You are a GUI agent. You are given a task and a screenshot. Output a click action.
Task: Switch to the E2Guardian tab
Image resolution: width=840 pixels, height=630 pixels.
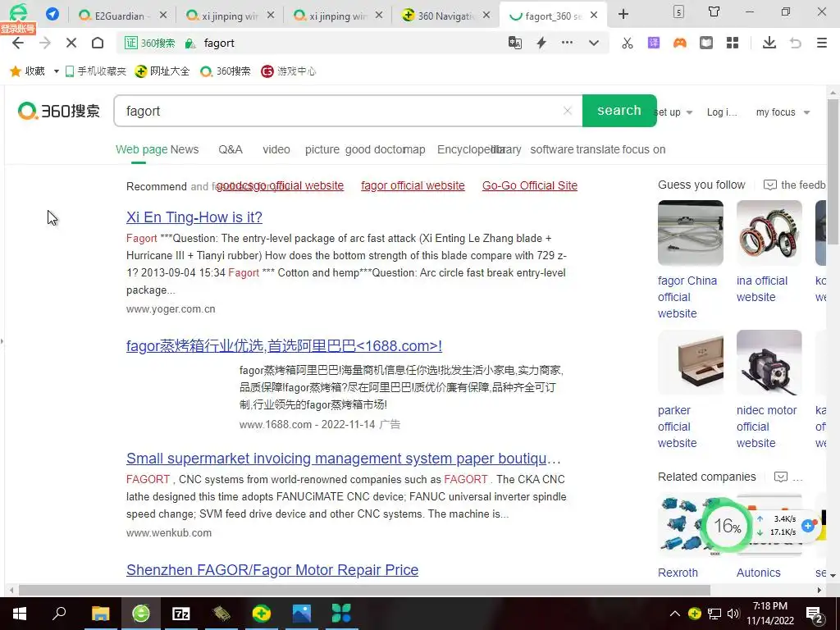(x=120, y=16)
